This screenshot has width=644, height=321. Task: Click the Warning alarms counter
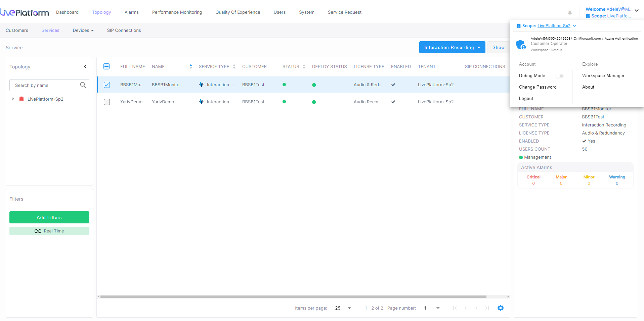[x=617, y=180]
